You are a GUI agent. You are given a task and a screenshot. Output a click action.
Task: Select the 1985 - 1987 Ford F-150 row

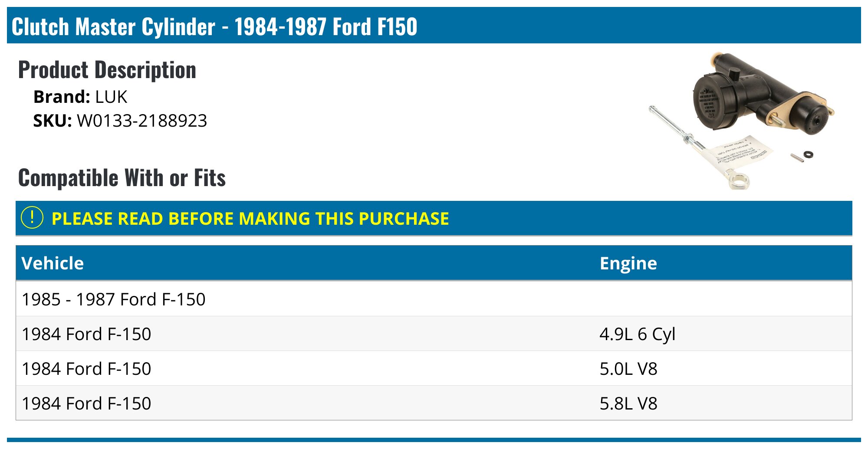pos(114,299)
